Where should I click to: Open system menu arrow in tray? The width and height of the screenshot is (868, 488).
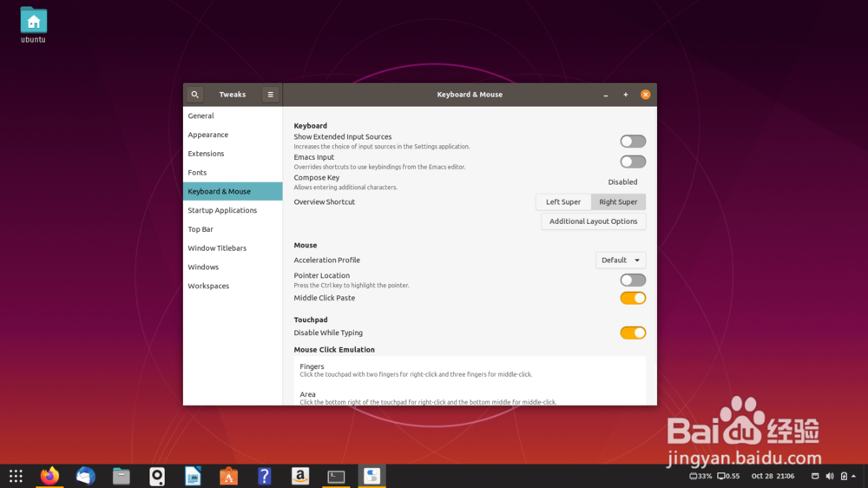click(853, 476)
